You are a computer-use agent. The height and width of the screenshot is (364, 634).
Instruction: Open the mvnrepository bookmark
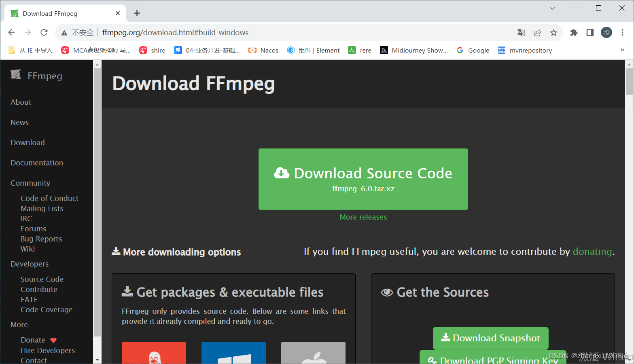(525, 50)
